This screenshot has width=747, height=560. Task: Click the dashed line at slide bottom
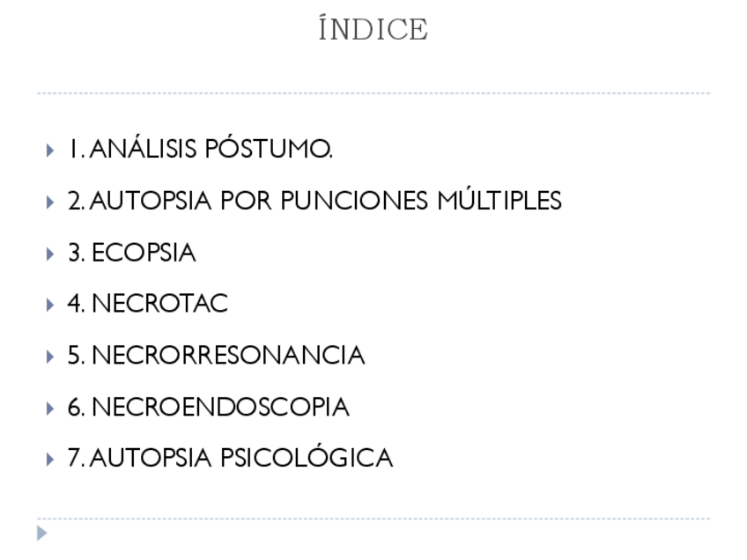pyautogui.click(x=373, y=519)
